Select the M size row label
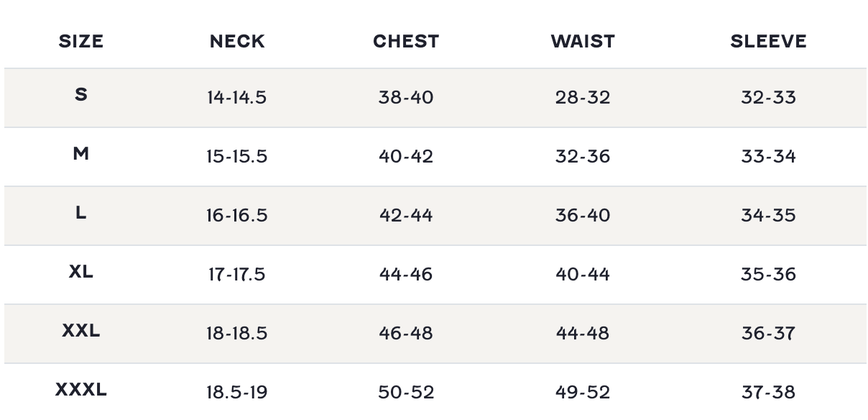868x420 pixels. click(81, 153)
